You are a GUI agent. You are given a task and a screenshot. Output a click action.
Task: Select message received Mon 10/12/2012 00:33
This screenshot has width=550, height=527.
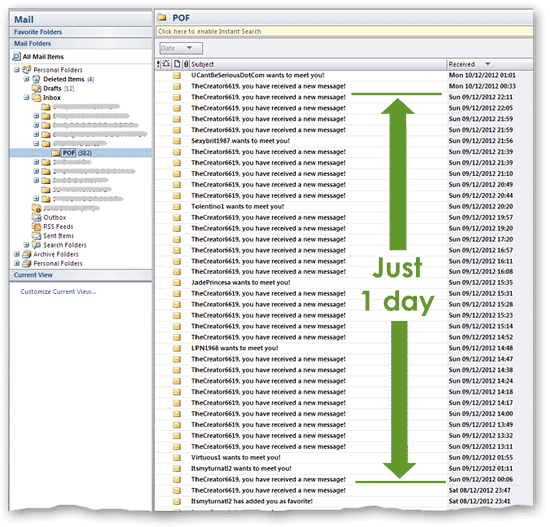[x=344, y=86]
